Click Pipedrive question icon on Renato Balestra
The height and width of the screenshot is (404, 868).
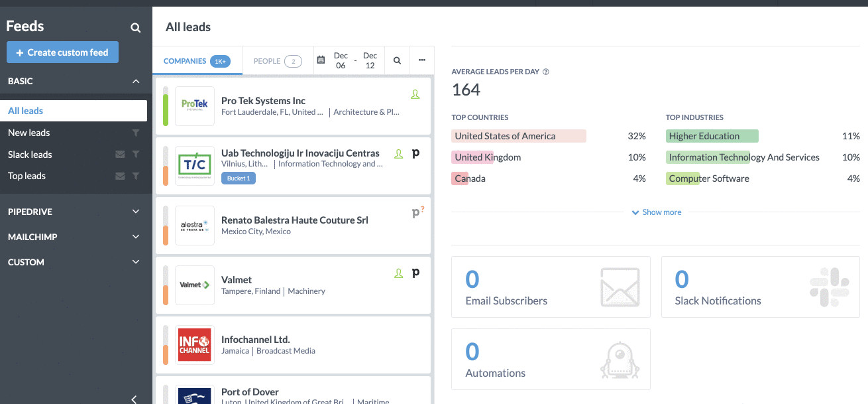[417, 213]
